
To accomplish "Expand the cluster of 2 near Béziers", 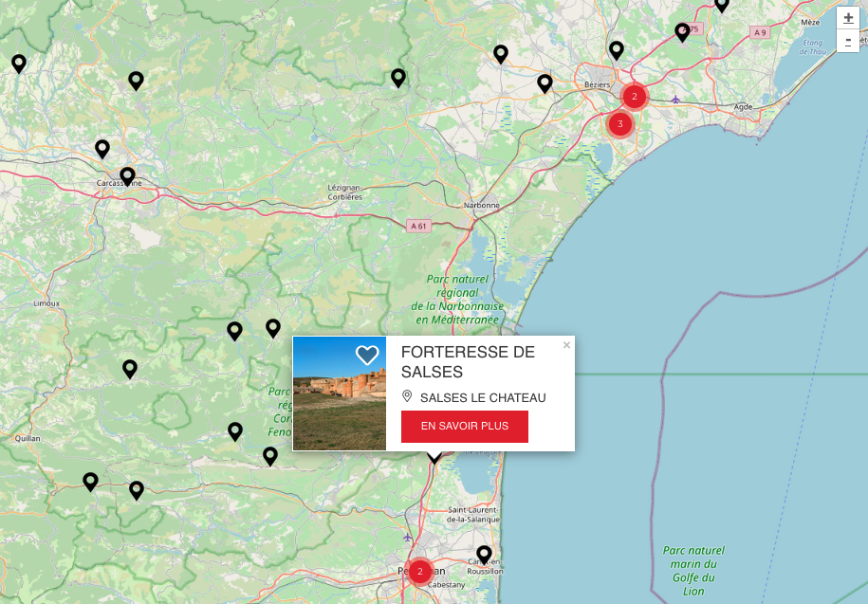I will (x=635, y=96).
